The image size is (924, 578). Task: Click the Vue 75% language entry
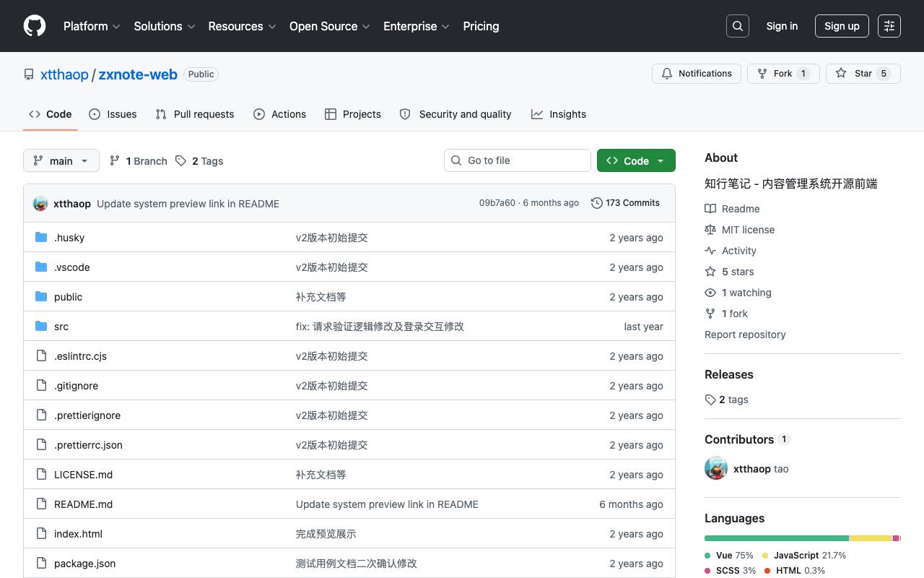coord(729,556)
